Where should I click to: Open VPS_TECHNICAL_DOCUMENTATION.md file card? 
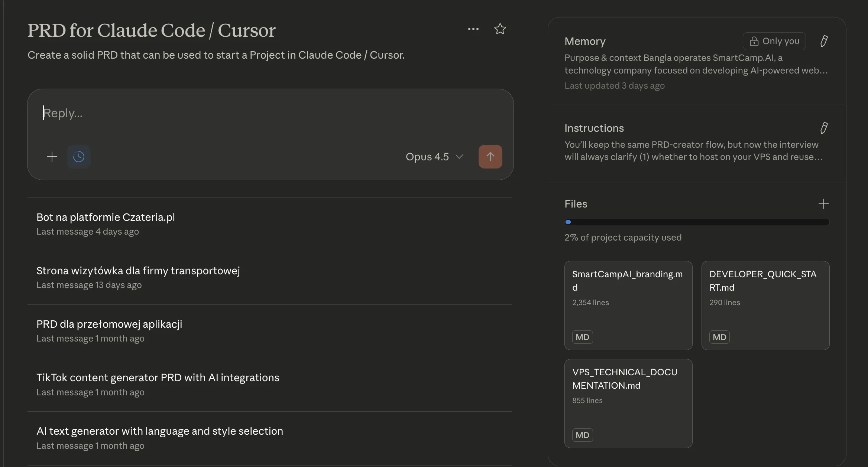(628, 404)
